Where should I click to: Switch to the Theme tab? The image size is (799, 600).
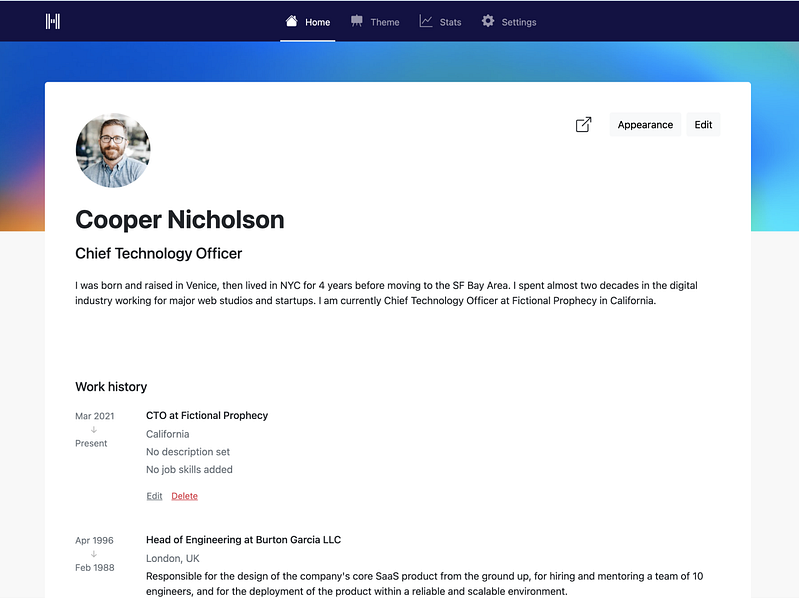375,22
